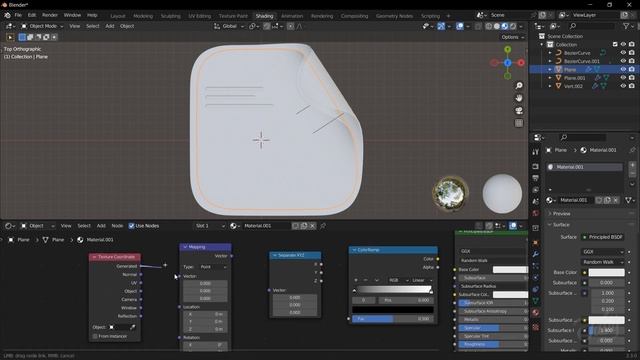Click viewport Select menu button
The image size is (640, 360).
pos(93,26)
